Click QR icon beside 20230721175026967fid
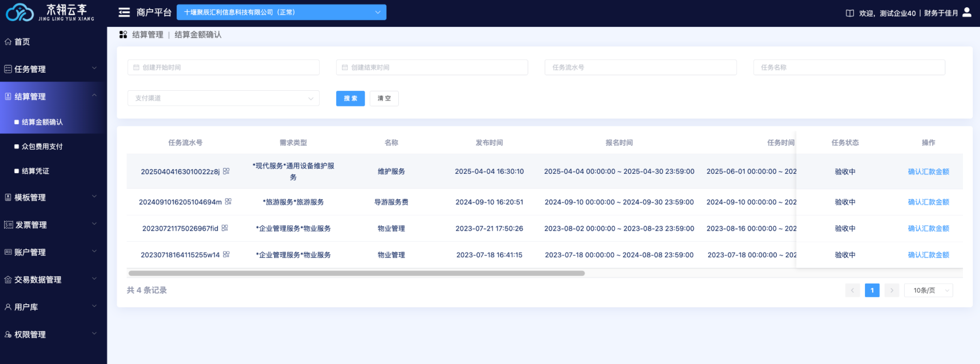 tap(225, 228)
